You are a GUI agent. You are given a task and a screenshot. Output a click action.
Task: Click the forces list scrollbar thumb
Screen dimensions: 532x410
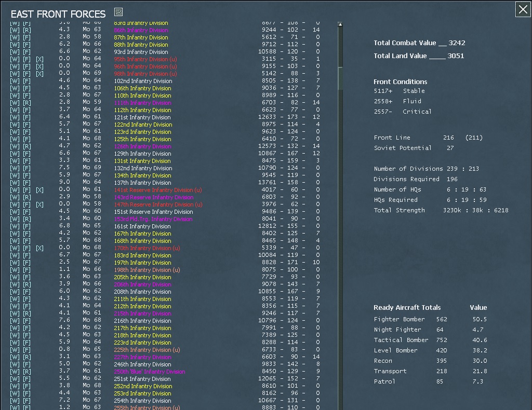tap(340, 78)
